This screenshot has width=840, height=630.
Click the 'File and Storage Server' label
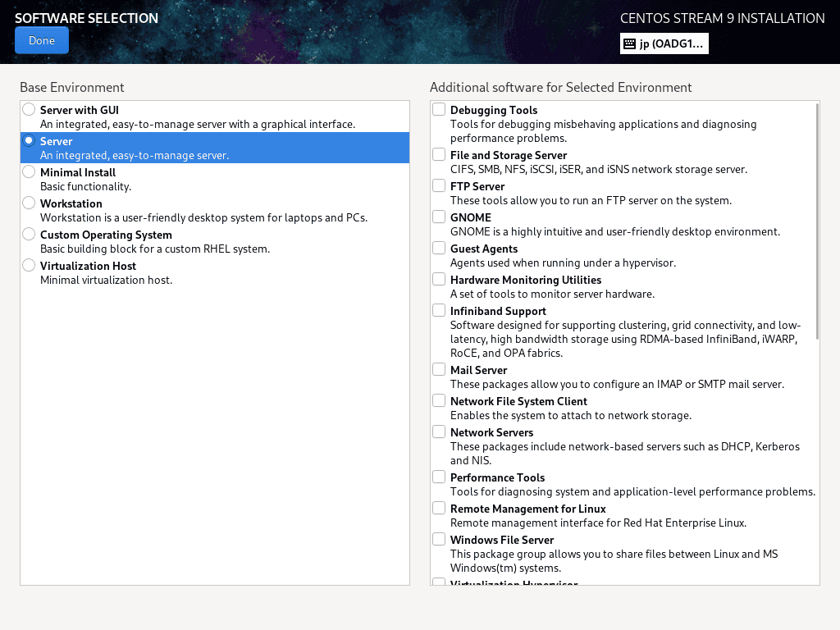[x=509, y=155]
